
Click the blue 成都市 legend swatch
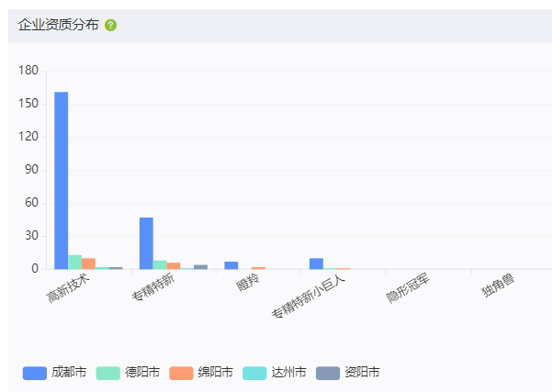tap(34, 372)
